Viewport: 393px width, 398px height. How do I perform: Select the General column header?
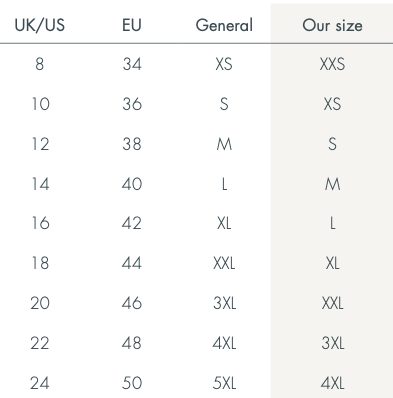[224, 25]
